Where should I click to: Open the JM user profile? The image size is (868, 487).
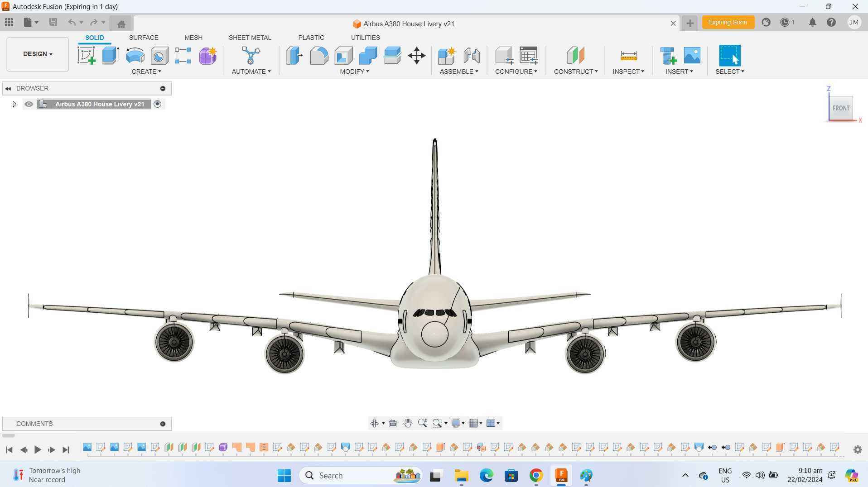pyautogui.click(x=854, y=22)
